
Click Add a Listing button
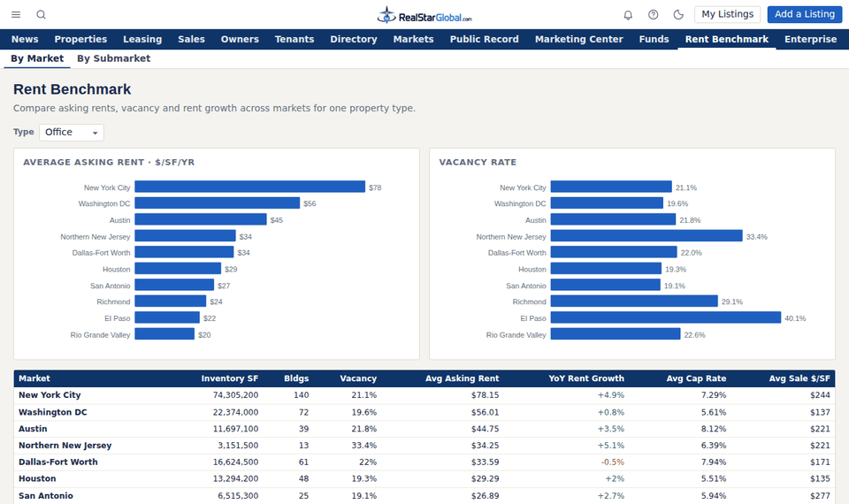[804, 14]
